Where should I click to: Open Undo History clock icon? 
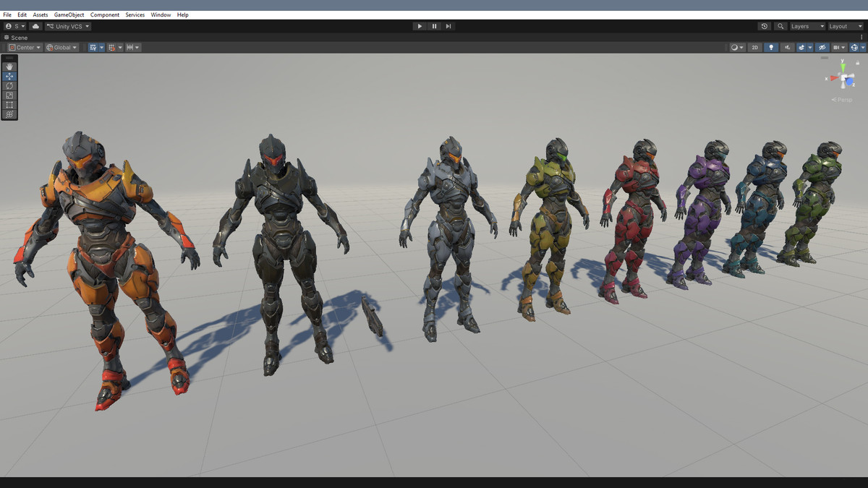765,26
